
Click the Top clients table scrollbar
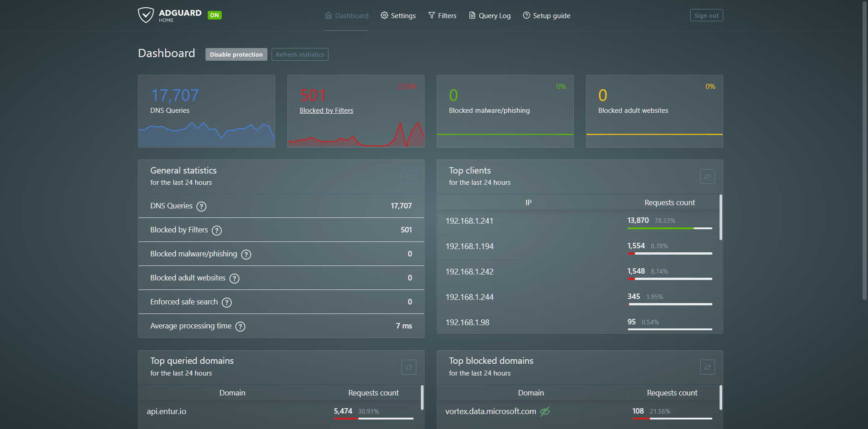coord(720,217)
